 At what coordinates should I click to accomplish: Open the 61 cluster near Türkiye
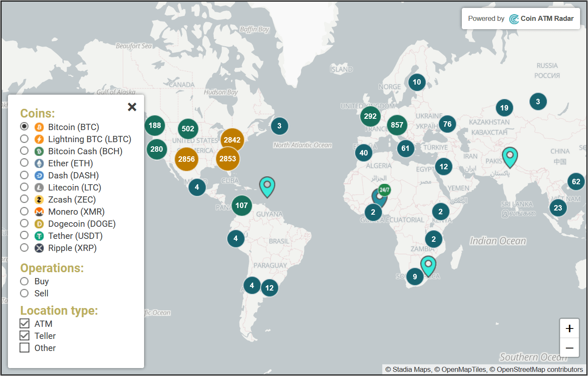(x=405, y=148)
